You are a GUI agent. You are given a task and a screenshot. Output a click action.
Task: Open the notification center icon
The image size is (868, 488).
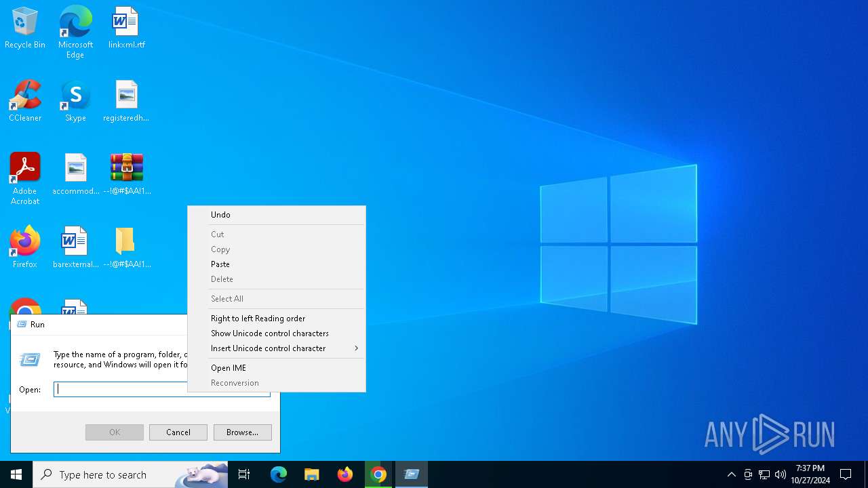(846, 474)
